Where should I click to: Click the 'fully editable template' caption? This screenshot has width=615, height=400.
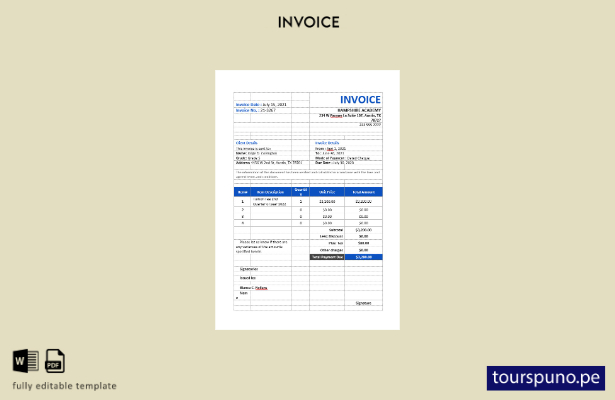(64, 386)
